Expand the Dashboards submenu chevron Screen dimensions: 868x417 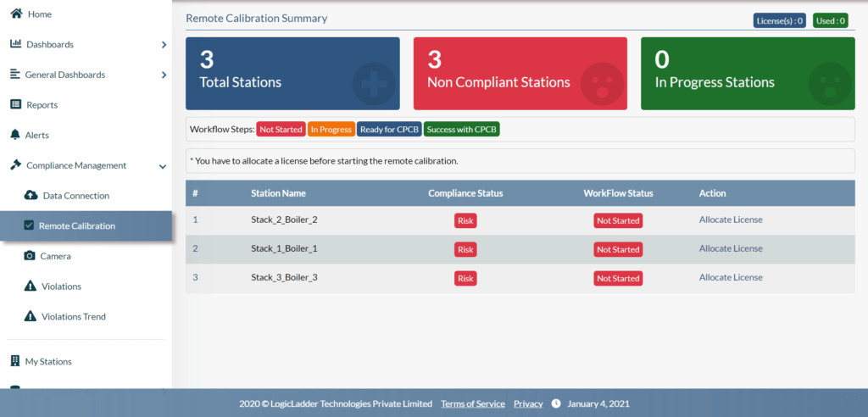click(x=164, y=44)
